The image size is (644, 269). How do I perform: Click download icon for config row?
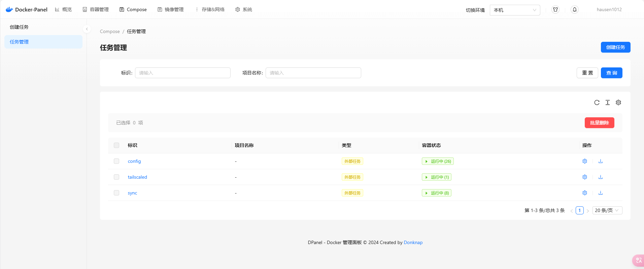click(x=601, y=161)
